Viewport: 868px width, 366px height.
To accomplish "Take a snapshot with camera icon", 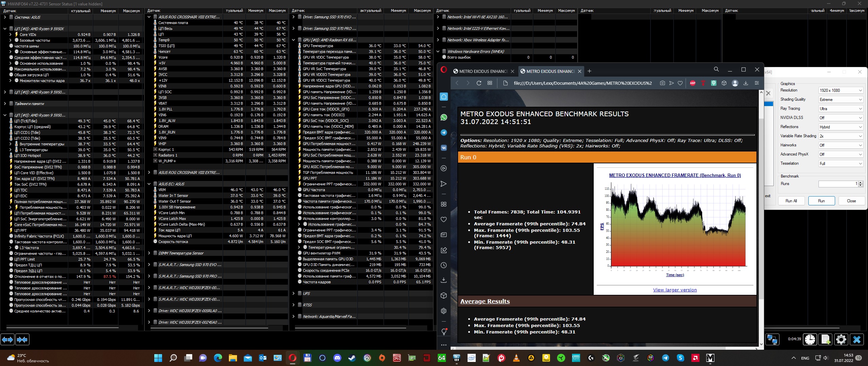I will pyautogui.click(x=662, y=83).
